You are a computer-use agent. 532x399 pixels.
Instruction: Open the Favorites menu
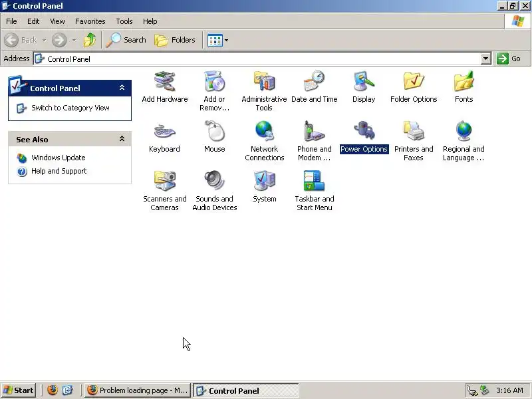90,21
